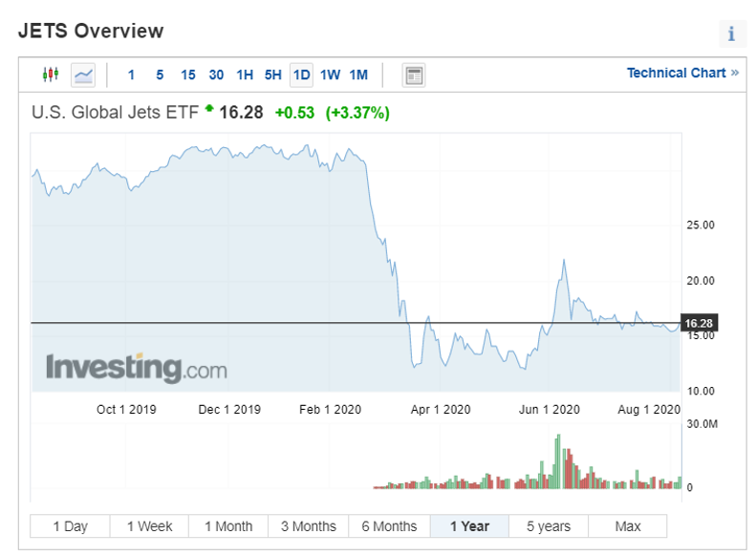
Task: Show the 1 Month range
Action: coord(228,526)
